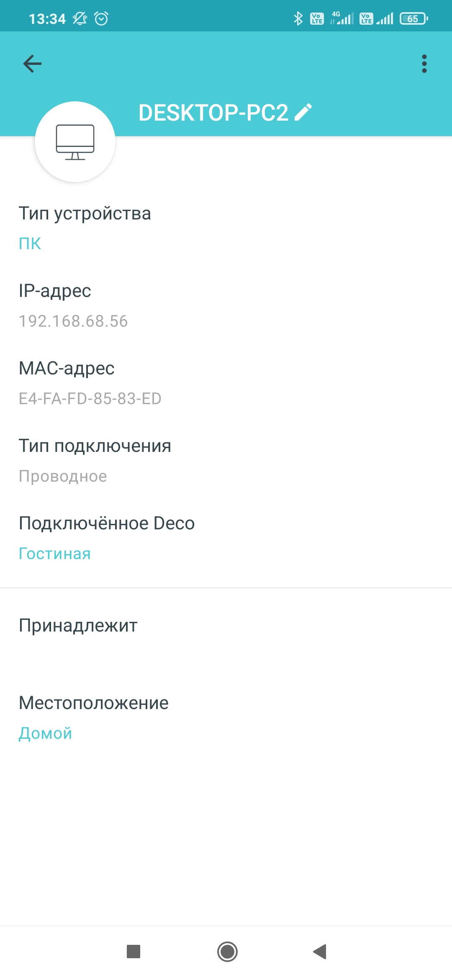Select location value Домой

(46, 733)
